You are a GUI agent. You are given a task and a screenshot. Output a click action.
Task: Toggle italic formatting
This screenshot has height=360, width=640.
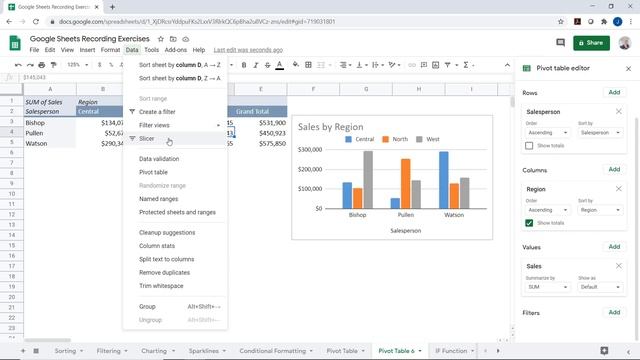(x=256, y=65)
